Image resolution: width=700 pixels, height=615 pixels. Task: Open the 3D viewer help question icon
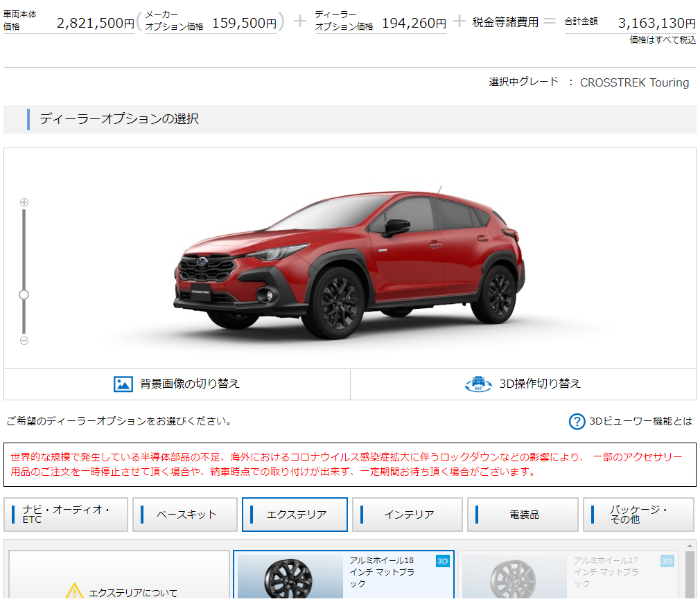pyautogui.click(x=577, y=422)
